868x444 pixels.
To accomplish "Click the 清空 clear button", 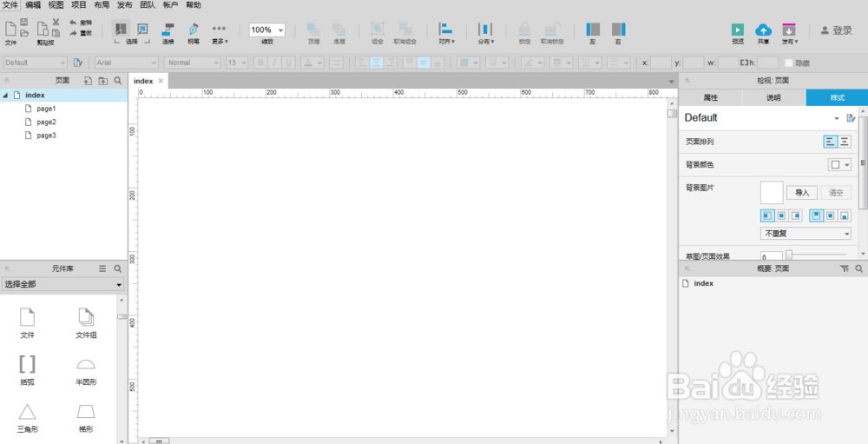I will [836, 193].
